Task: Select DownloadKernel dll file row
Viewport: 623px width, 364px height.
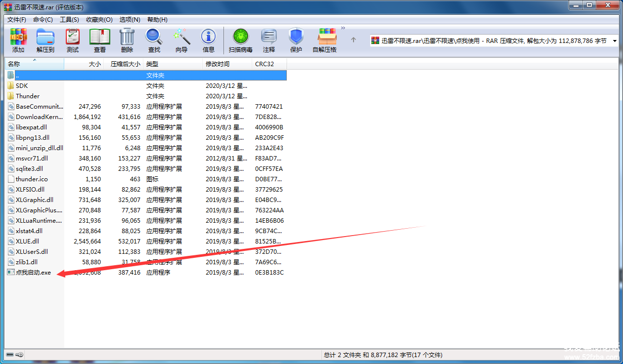Action: (x=146, y=117)
